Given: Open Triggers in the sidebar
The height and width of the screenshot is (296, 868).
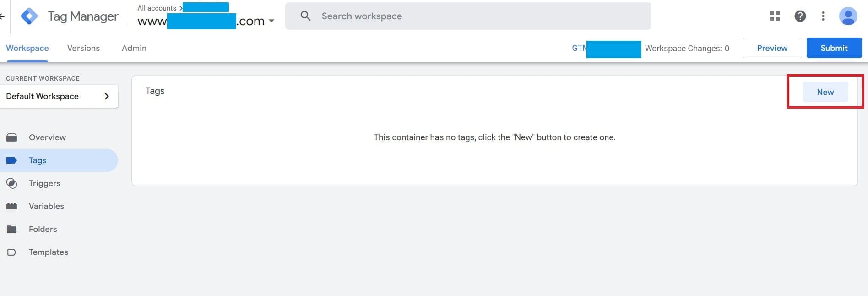Looking at the screenshot, I should tap(59, 183).
